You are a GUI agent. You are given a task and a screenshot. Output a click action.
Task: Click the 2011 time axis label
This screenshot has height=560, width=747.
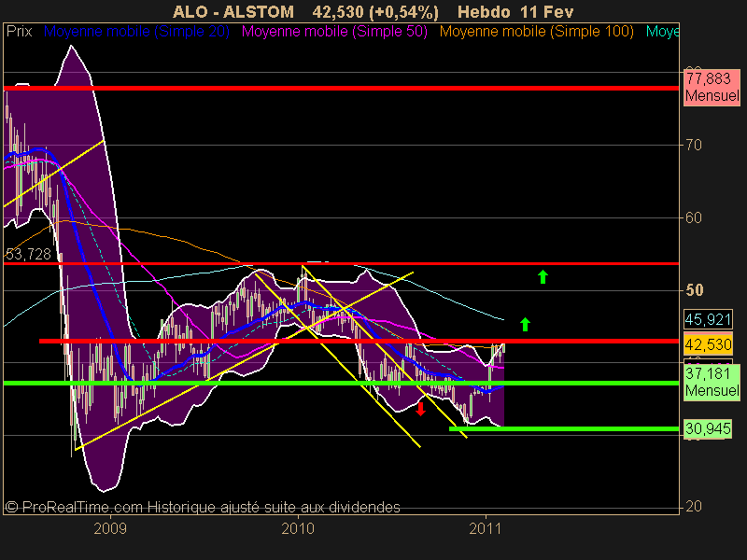point(486,528)
